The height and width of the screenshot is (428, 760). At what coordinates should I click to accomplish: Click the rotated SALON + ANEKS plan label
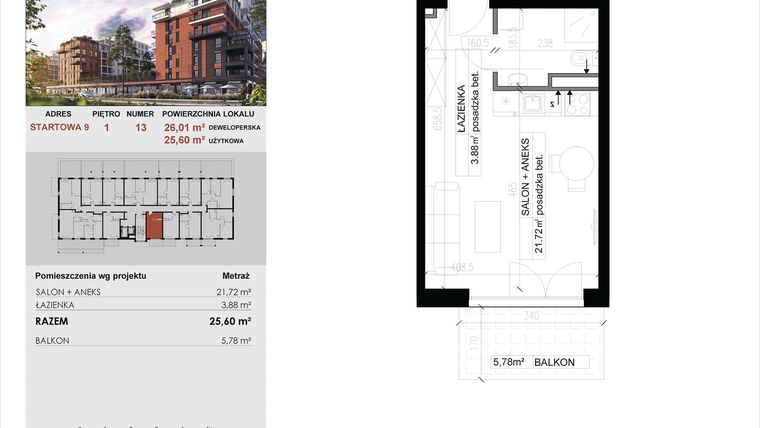point(525,177)
